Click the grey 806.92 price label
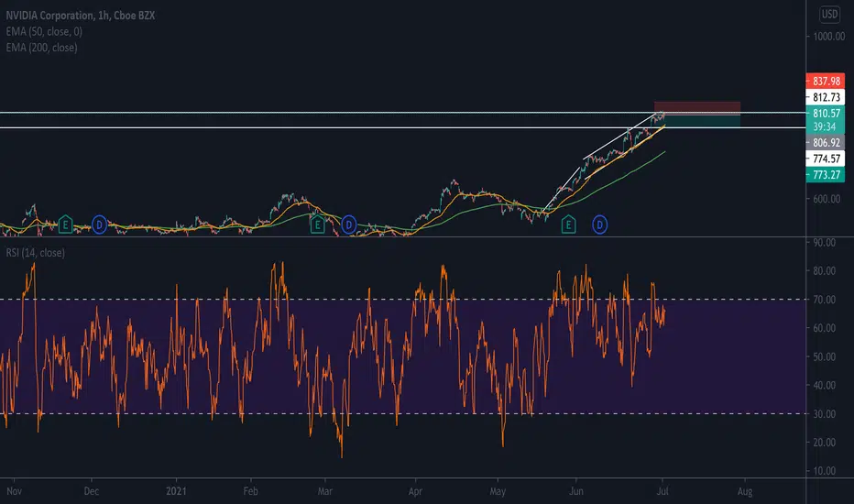 point(825,142)
